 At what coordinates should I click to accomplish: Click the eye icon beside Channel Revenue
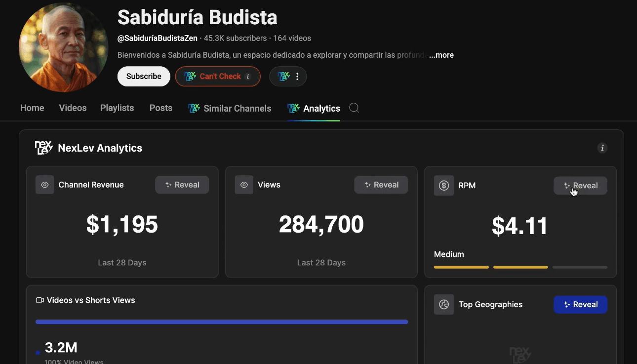click(x=45, y=185)
